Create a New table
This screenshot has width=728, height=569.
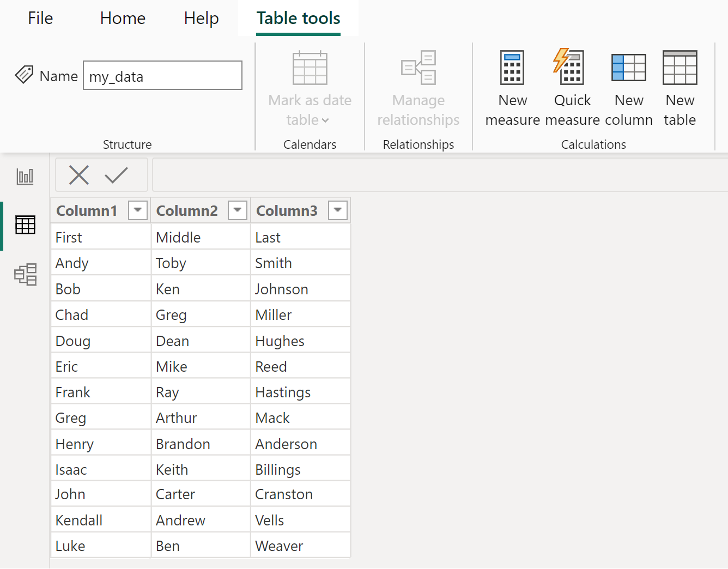[x=680, y=87]
